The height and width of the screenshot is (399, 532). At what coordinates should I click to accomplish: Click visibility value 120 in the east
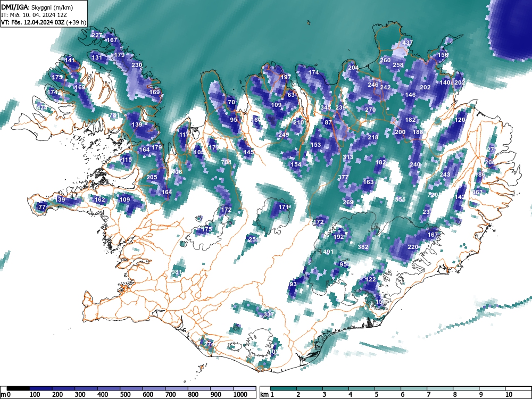click(460, 120)
